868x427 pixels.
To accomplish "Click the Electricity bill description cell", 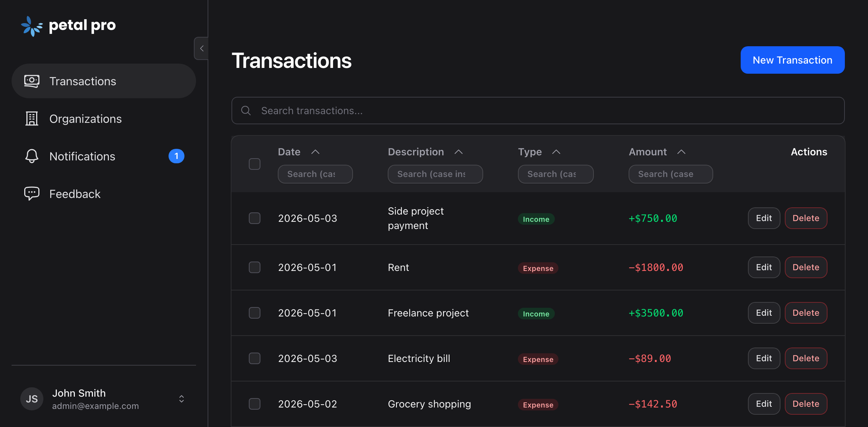I will click(x=419, y=358).
